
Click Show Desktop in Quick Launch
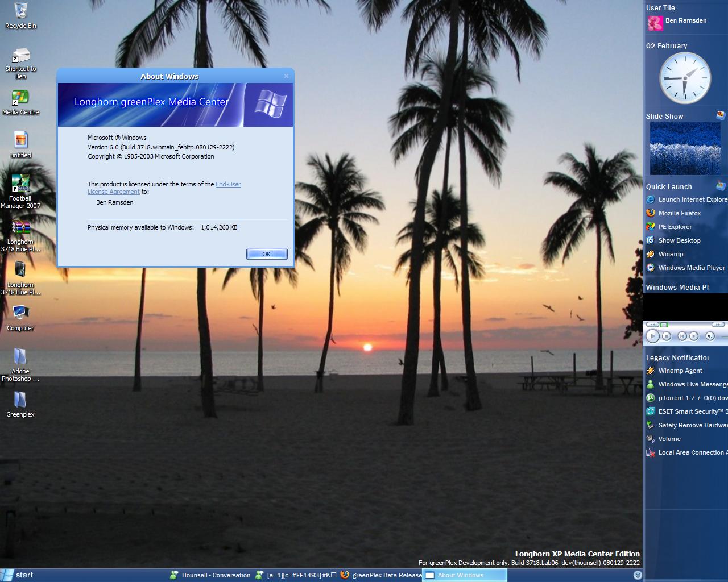pos(674,240)
